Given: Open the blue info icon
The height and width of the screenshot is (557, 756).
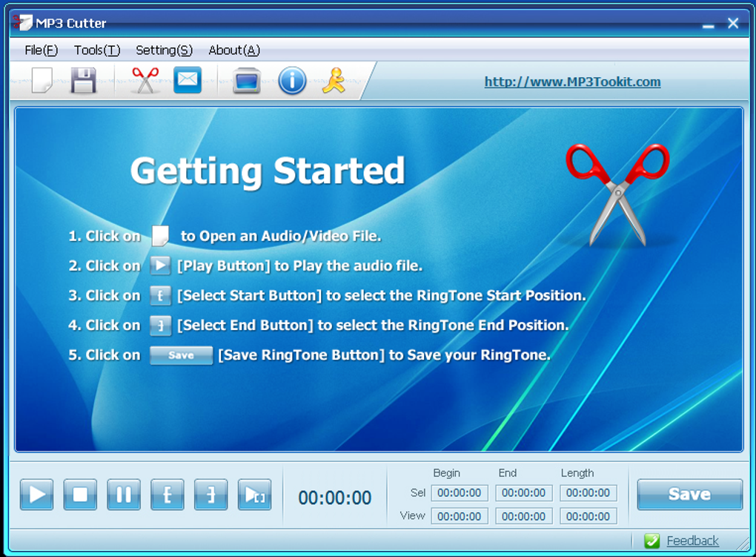Looking at the screenshot, I should pos(292,81).
